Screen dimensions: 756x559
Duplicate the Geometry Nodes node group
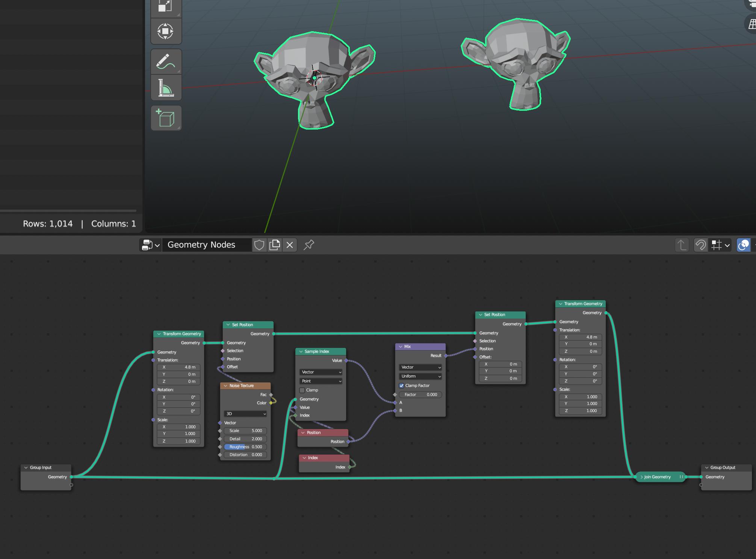tap(275, 245)
